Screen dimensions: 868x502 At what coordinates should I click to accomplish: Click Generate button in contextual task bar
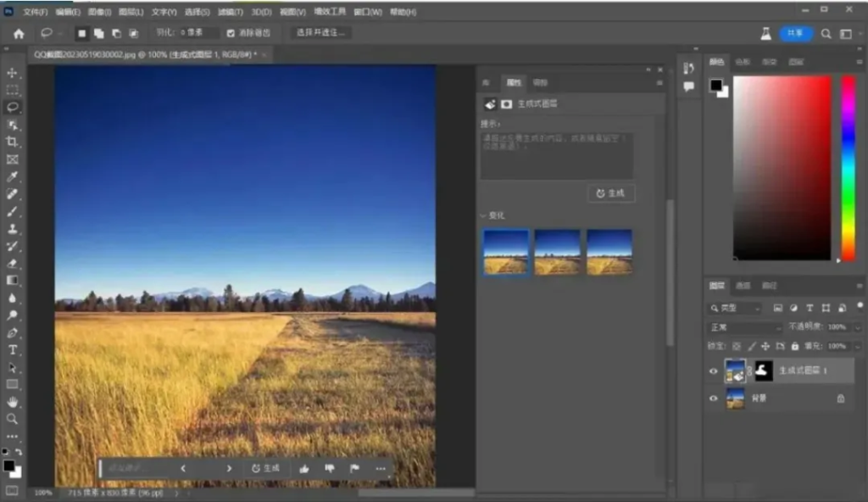coord(265,469)
